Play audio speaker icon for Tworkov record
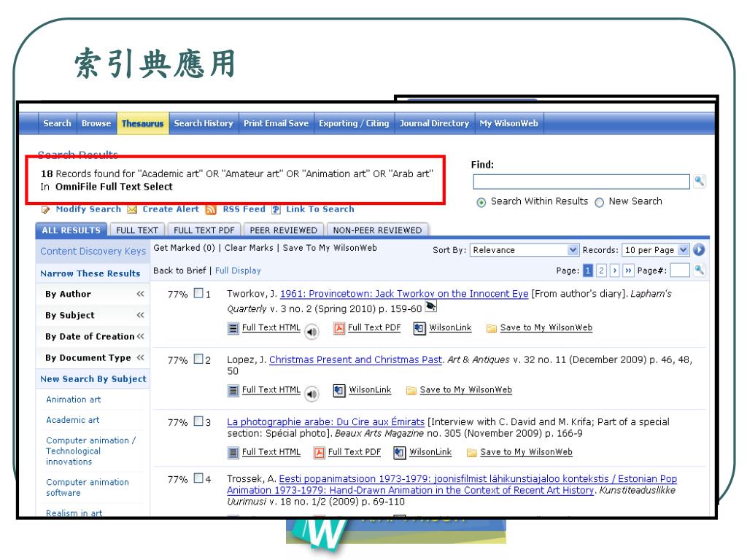Image resolution: width=747 pixels, height=560 pixels. 311,332
